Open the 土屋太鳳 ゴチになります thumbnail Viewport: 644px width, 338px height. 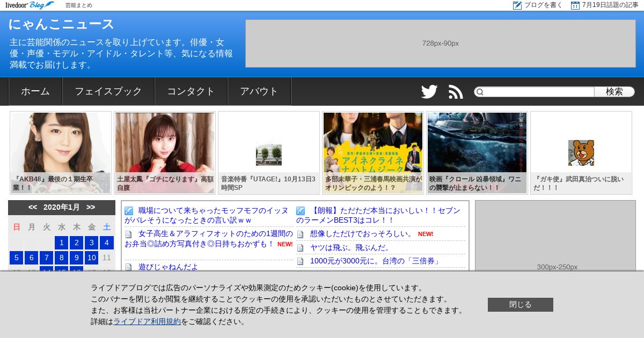pos(165,153)
